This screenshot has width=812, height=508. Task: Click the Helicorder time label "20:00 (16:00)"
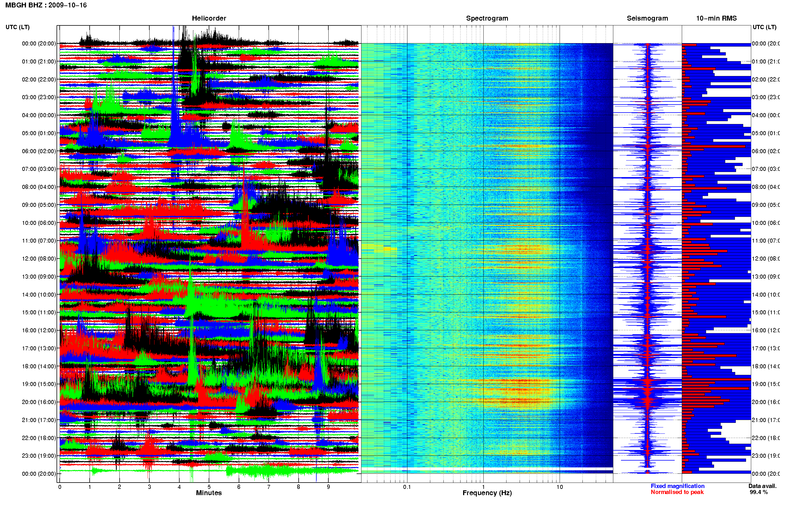[x=39, y=402]
